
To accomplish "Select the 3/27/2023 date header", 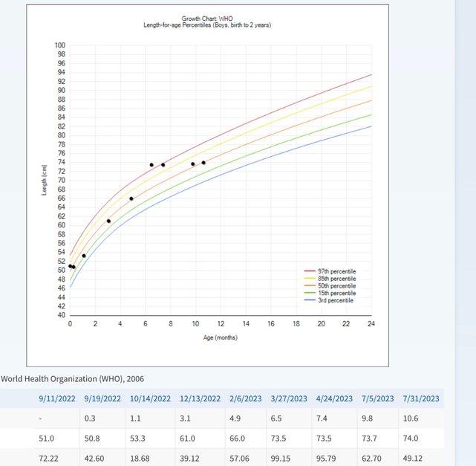I will click(289, 398).
